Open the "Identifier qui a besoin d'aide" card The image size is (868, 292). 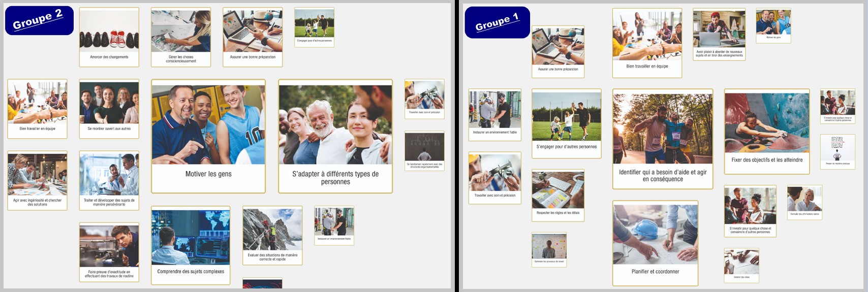pos(663,139)
